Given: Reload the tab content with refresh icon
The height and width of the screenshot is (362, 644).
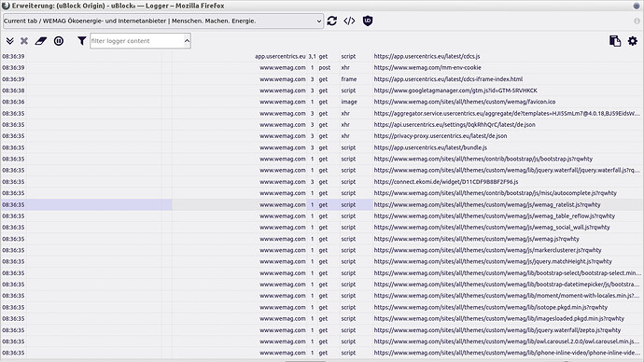Looking at the screenshot, I should [332, 21].
